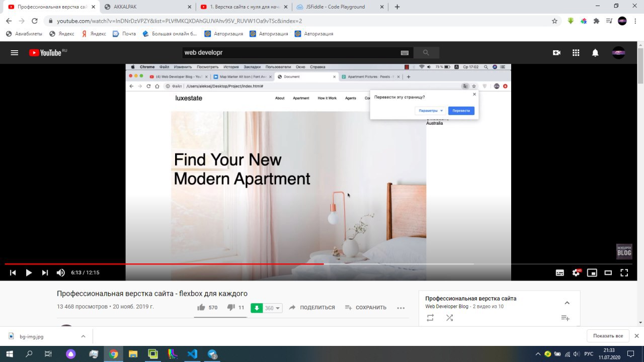Screen dimensions: 644x362
Task: Open the Windows Start menu
Action: [x=10, y=354]
